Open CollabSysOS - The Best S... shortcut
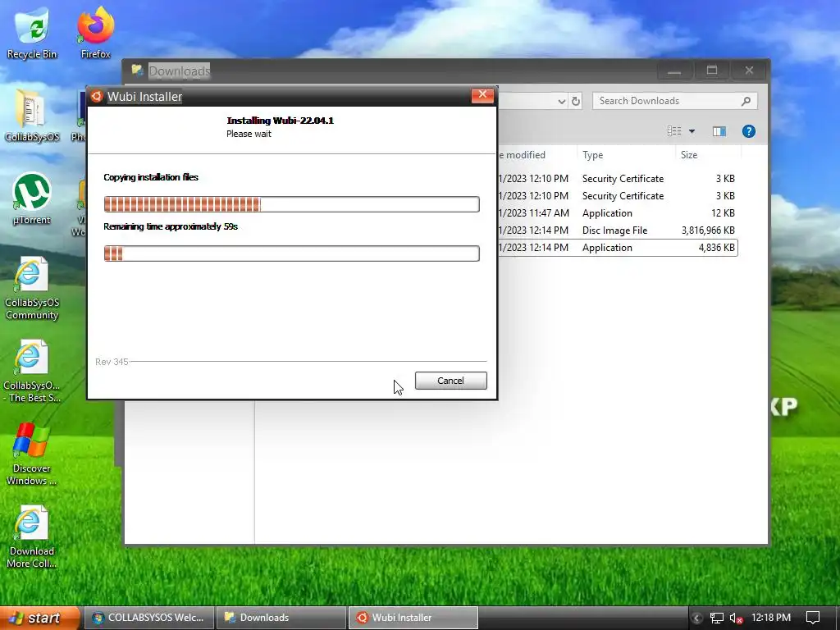The image size is (840, 630). coord(32,372)
